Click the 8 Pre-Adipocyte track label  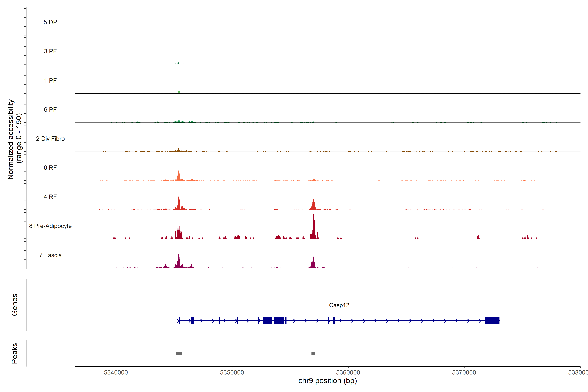click(50, 226)
